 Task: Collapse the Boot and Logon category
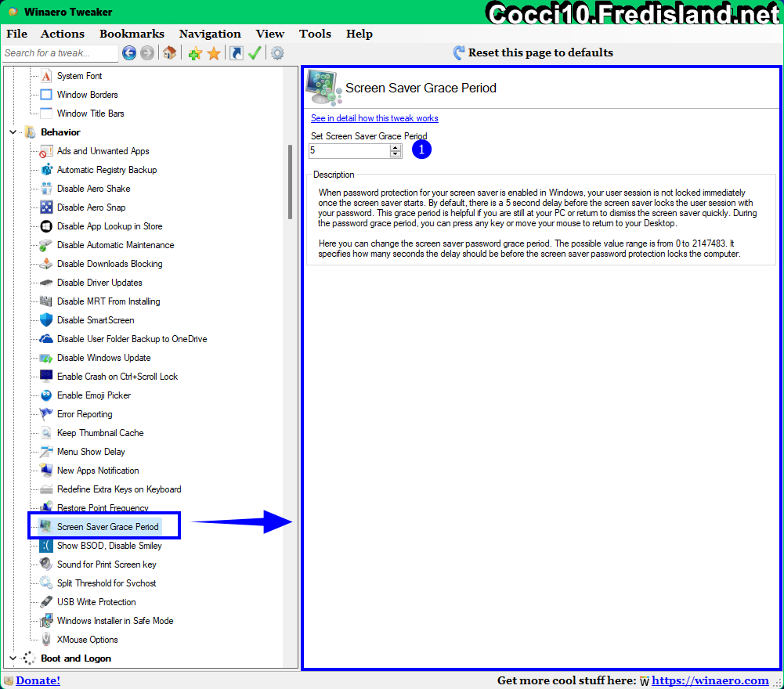click(13, 658)
